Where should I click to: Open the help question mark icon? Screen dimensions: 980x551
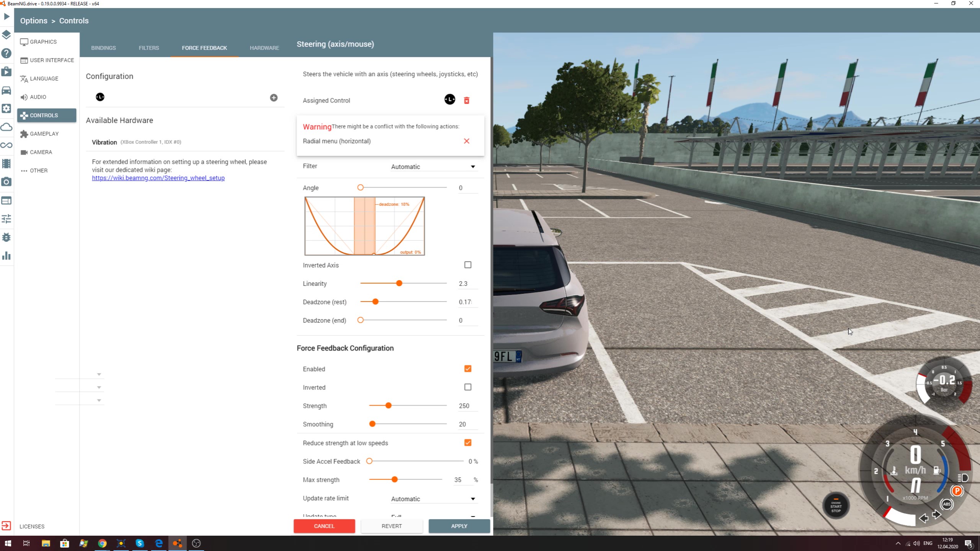pyautogui.click(x=7, y=53)
